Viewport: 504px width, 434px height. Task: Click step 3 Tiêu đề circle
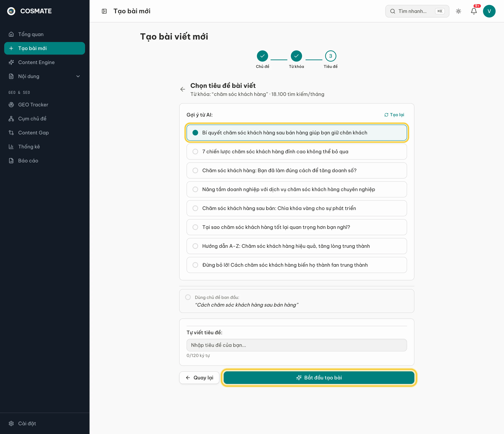point(331,56)
